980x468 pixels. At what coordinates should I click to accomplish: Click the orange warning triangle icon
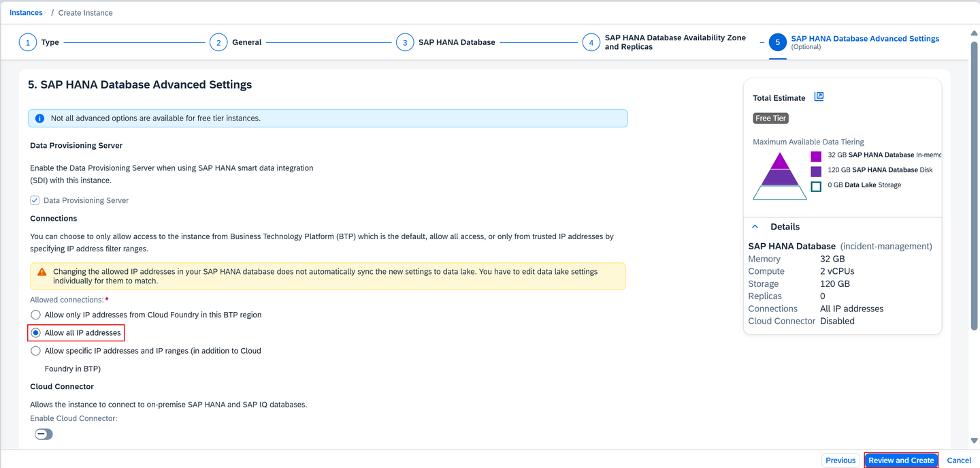click(42, 272)
